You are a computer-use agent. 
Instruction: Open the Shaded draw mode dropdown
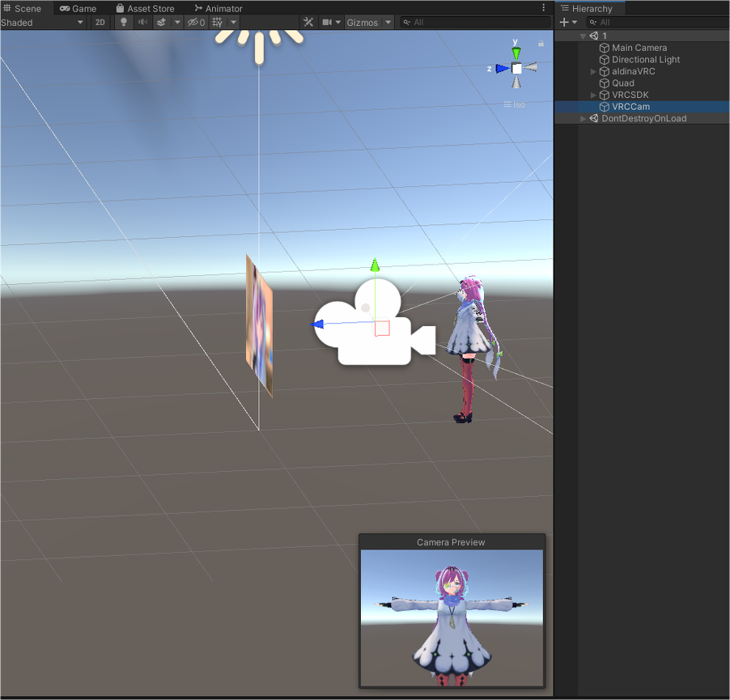(x=42, y=22)
